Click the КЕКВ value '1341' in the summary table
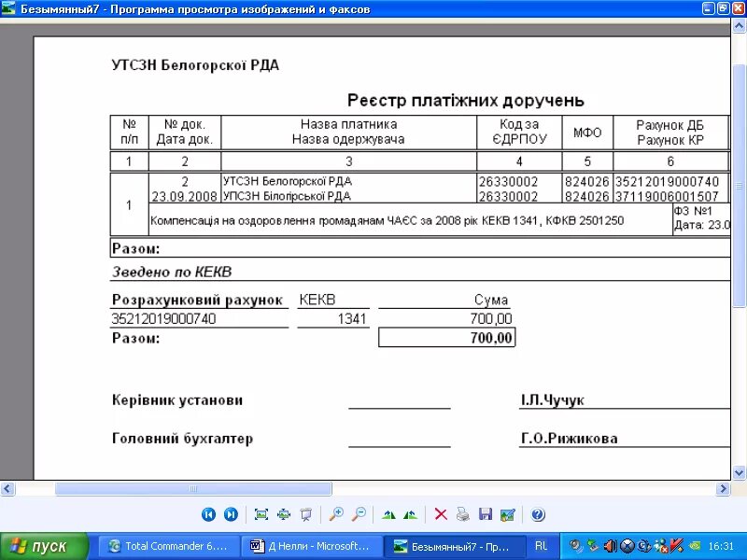747x560 pixels. pos(352,318)
